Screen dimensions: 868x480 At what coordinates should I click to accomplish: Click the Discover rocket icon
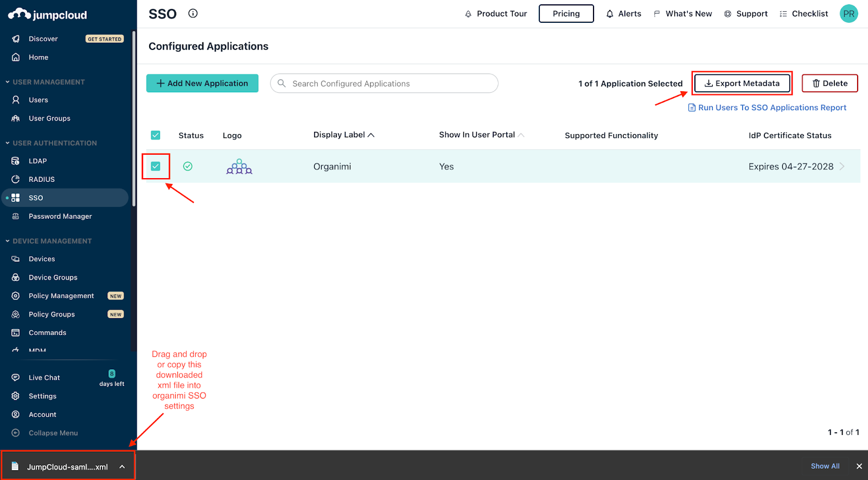pyautogui.click(x=16, y=39)
